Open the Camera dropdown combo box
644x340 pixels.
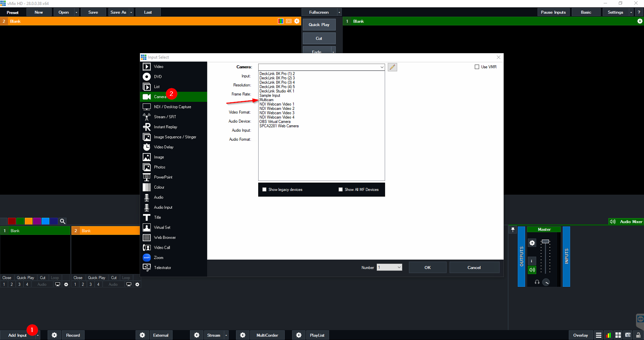click(x=321, y=67)
